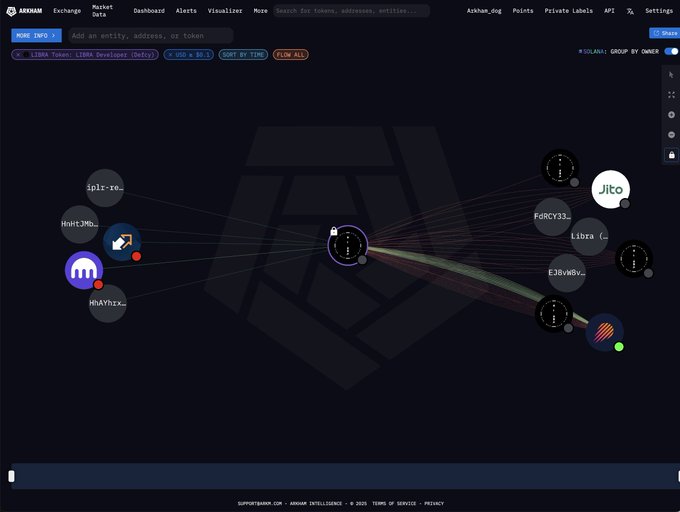Image resolution: width=680 pixels, height=512 pixels.
Task: Remove the LIBRA Token filter chip
Action: (x=18, y=55)
